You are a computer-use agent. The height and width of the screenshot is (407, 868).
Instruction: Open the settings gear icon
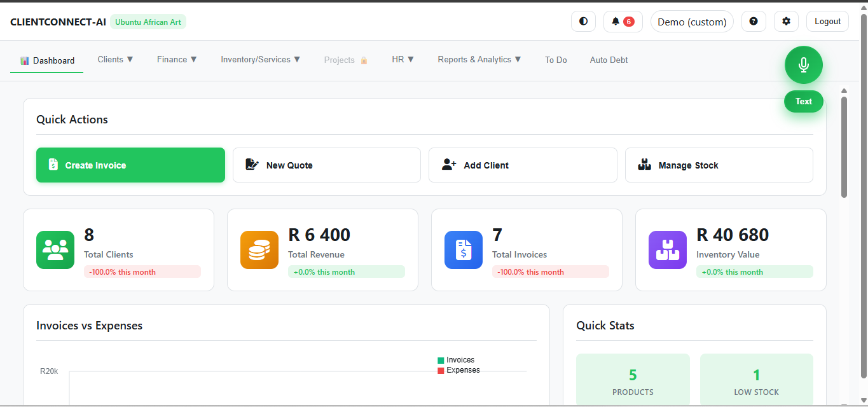coord(786,20)
